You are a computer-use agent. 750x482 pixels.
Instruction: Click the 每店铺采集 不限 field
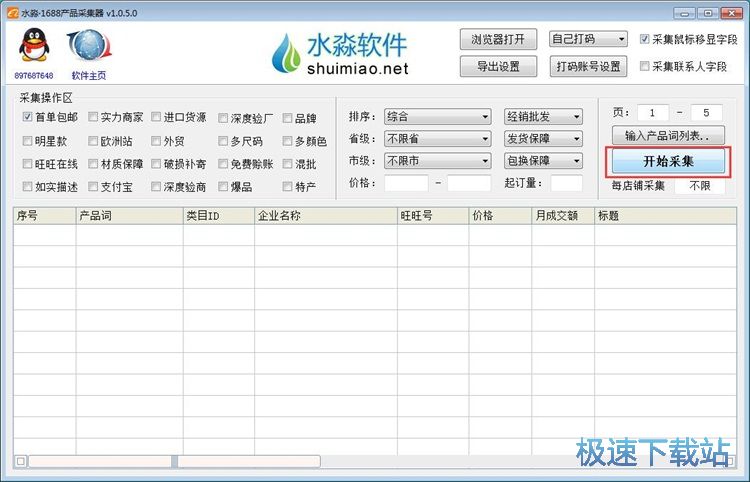click(700, 186)
